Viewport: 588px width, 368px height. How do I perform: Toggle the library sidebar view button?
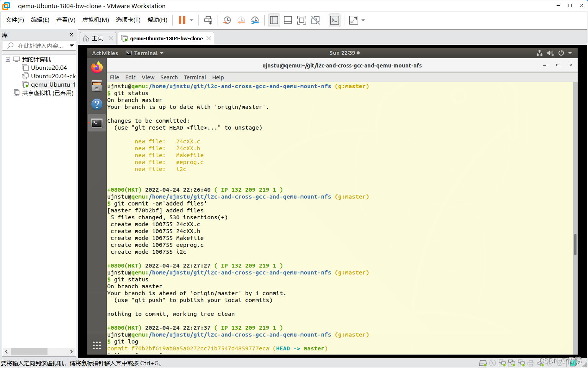point(274,20)
